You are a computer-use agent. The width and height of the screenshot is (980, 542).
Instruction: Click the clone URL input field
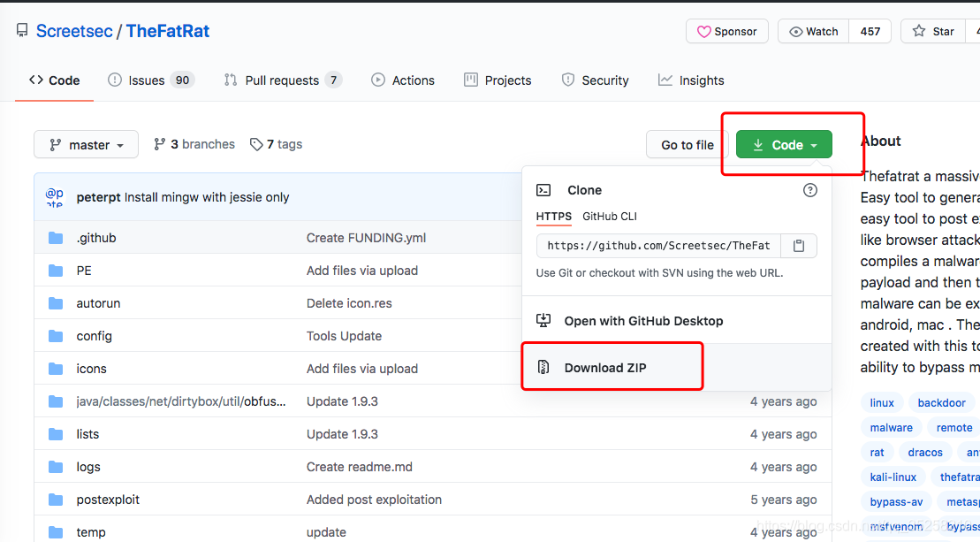(x=658, y=246)
